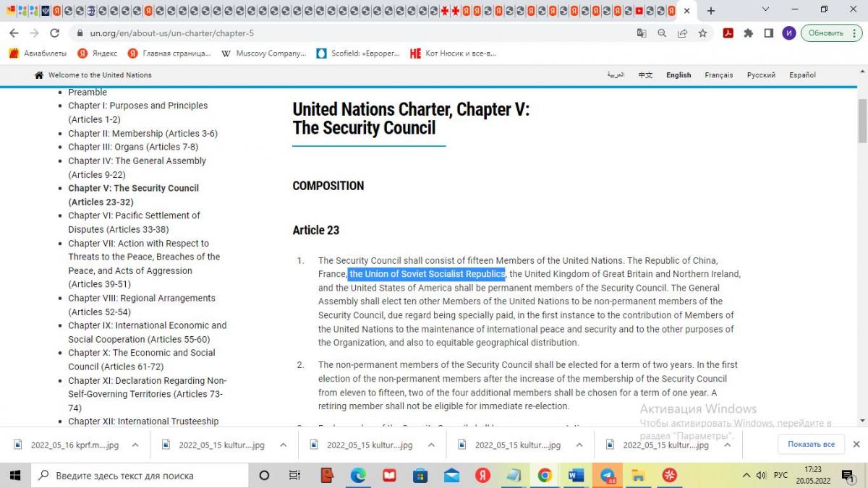Open Telegram from taskbar
Screen dimensions: 868x488
(x=607, y=475)
